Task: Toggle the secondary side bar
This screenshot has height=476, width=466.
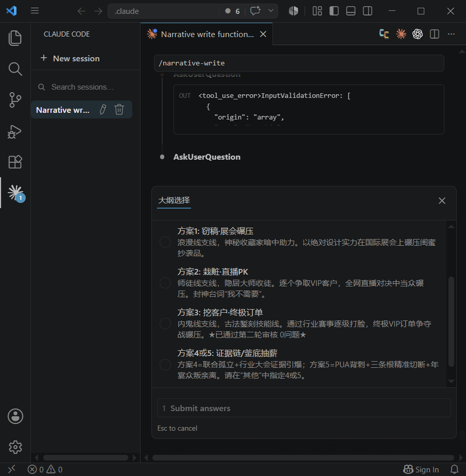Action: 368,11
